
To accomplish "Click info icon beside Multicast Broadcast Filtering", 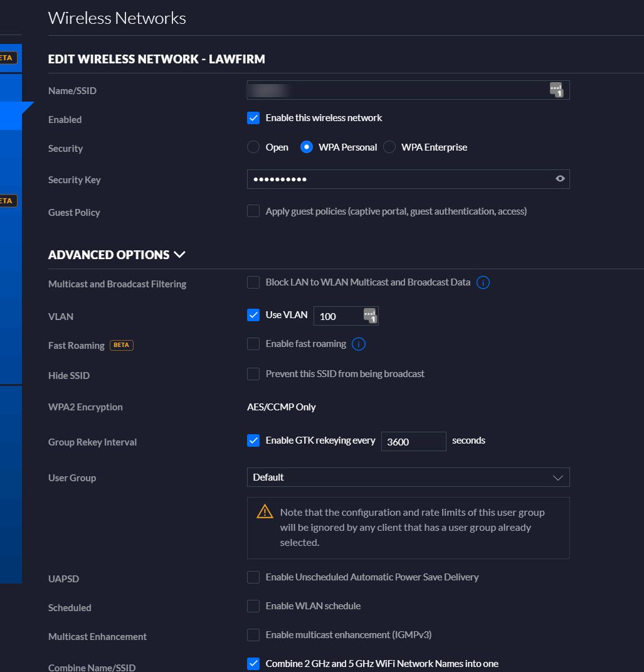I will pyautogui.click(x=483, y=282).
